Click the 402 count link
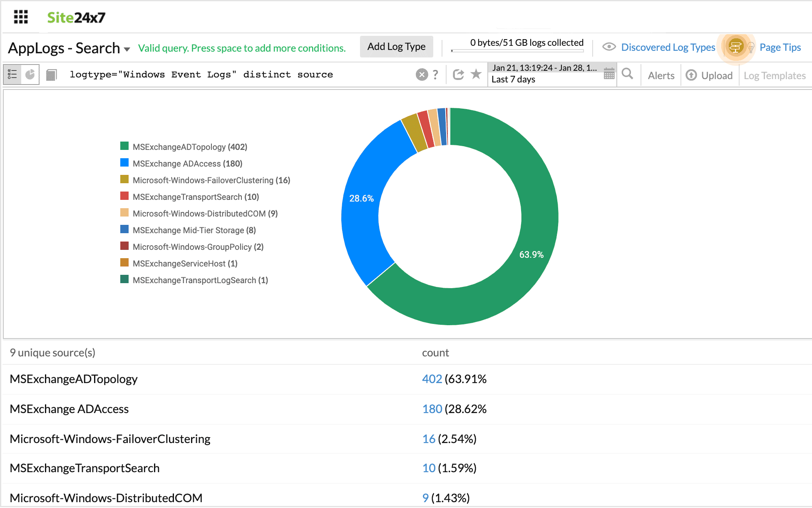This screenshot has height=508, width=812. tap(432, 379)
